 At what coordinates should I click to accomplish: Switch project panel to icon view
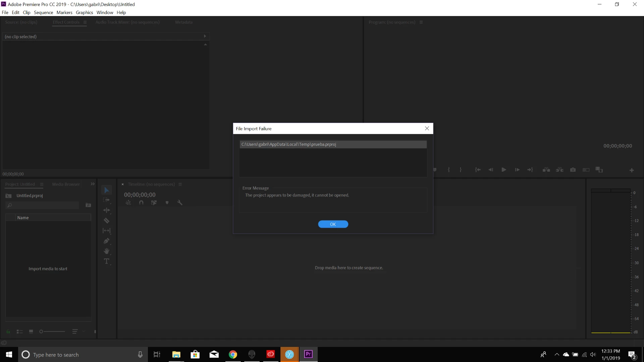pos(31,331)
